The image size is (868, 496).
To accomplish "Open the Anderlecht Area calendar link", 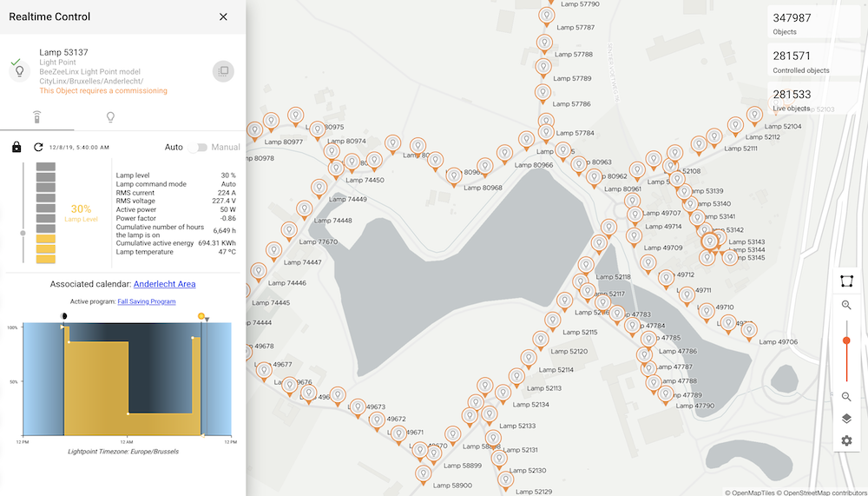I will point(164,284).
